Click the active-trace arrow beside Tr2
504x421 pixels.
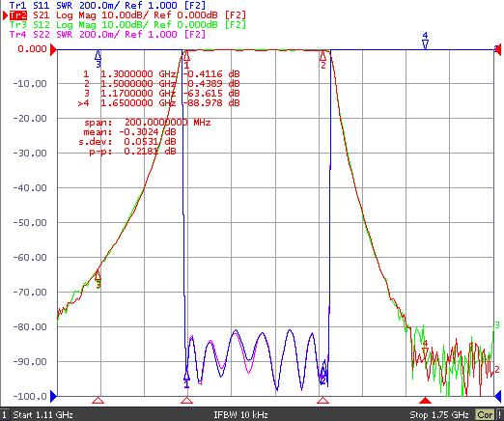click(5, 15)
